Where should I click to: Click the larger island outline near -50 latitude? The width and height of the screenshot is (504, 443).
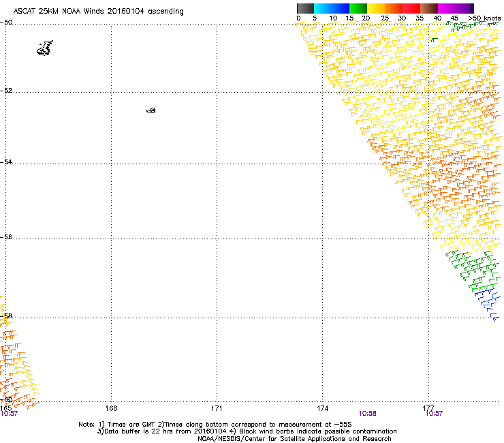point(45,48)
